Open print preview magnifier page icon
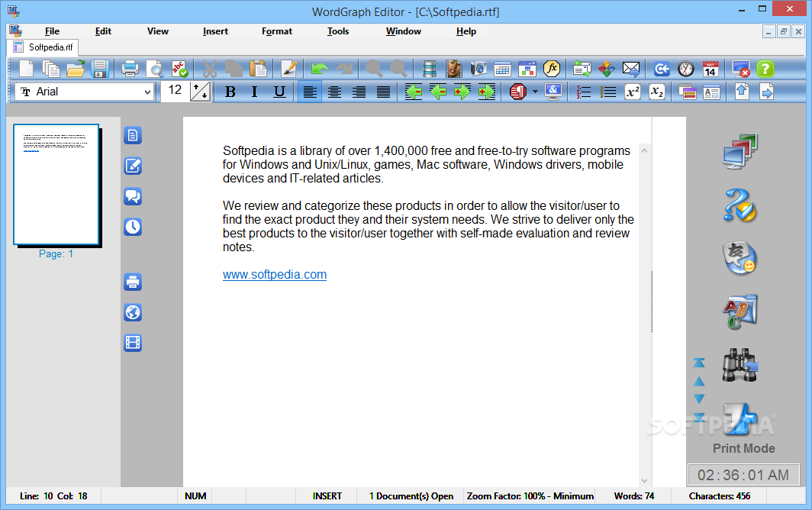812x510 pixels. click(x=155, y=69)
